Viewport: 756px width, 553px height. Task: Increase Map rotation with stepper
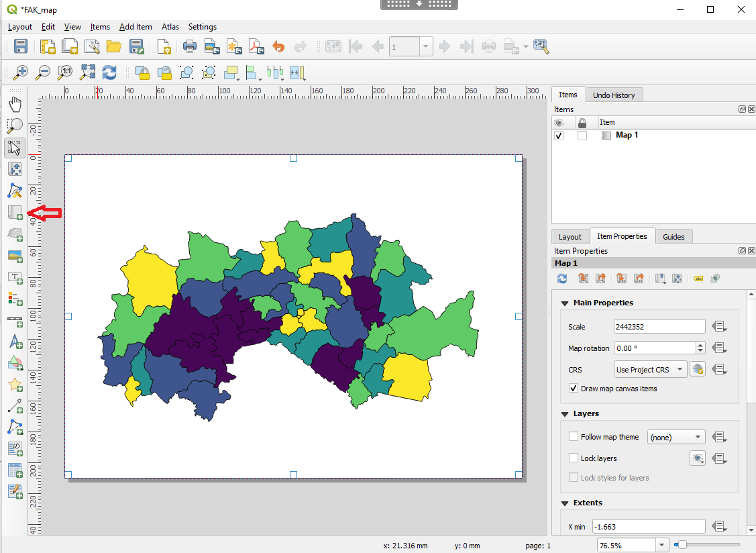click(x=700, y=345)
